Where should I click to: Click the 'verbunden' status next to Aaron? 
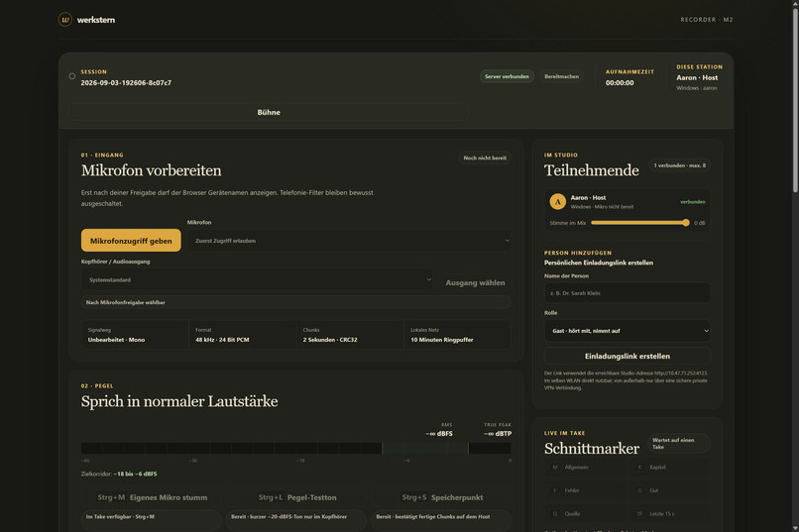pos(693,201)
